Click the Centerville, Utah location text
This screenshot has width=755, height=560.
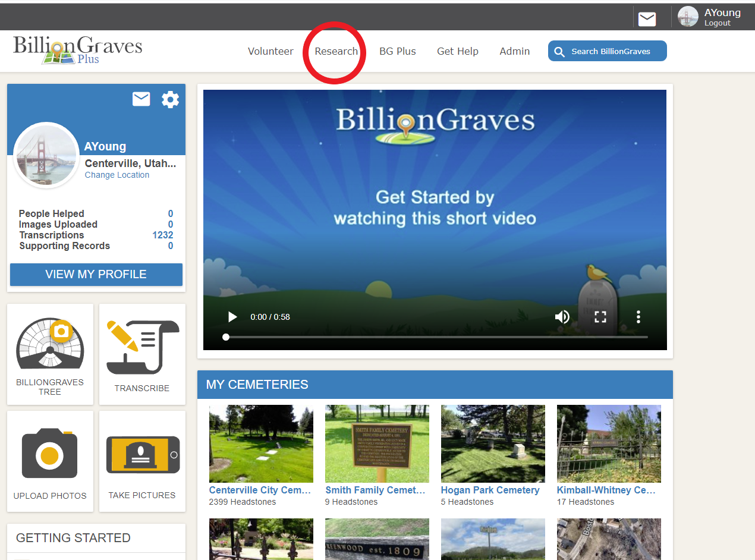coord(131,163)
